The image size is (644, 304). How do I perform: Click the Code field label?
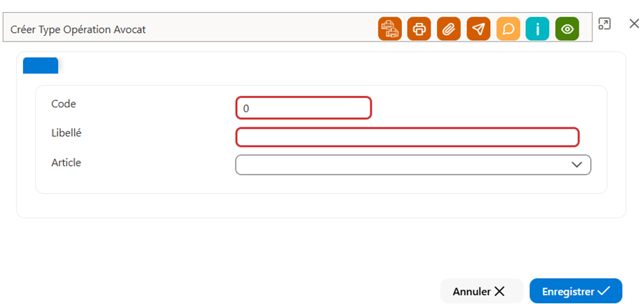coord(64,104)
